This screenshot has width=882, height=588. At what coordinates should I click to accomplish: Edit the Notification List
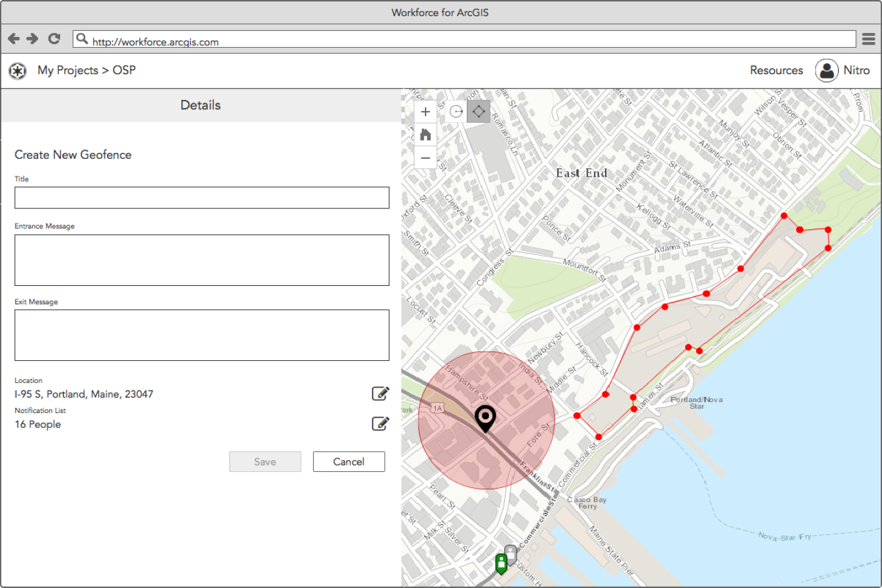point(380,423)
